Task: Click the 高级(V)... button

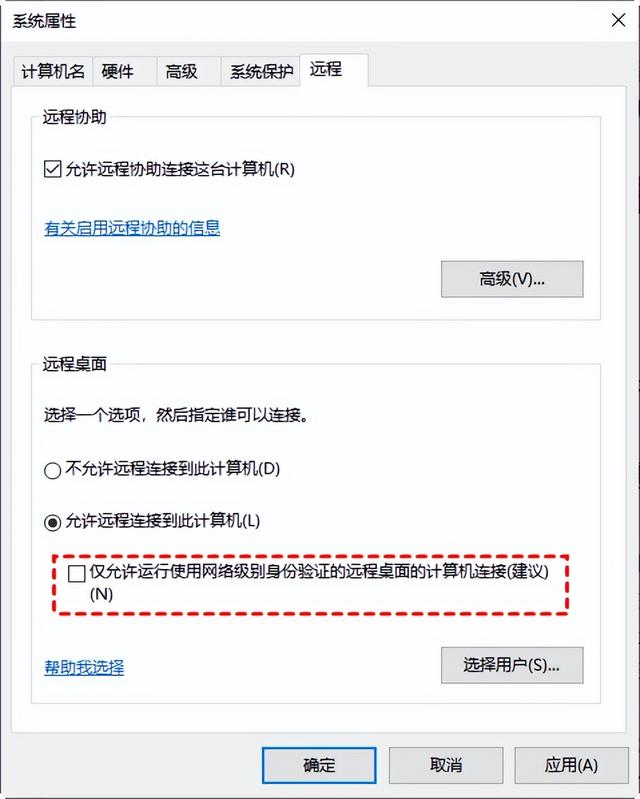Action: [x=512, y=279]
